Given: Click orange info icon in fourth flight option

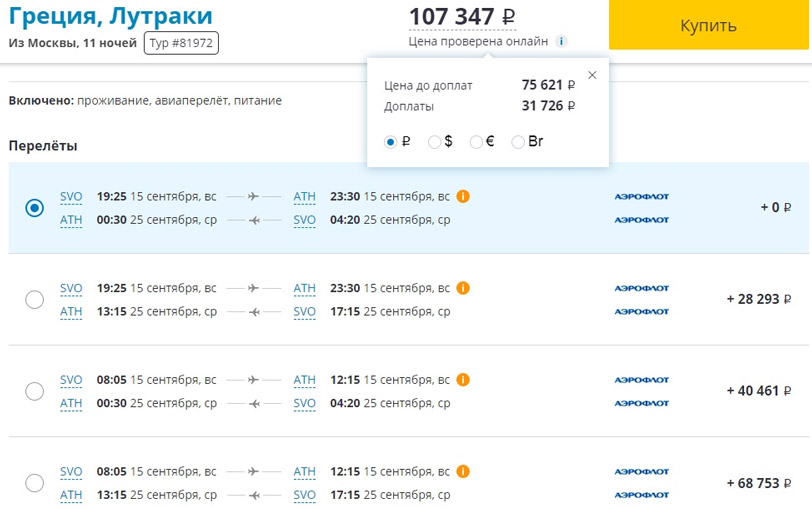Looking at the screenshot, I should click(x=463, y=472).
